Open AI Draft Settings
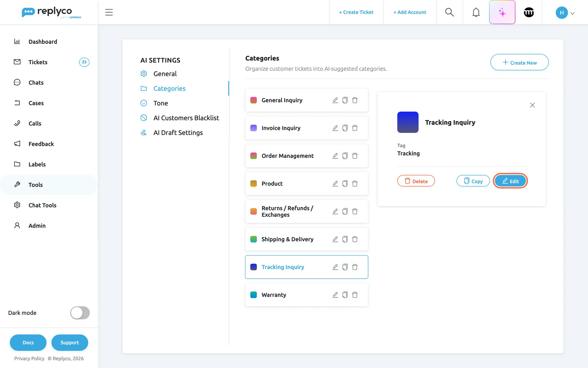Image resolution: width=588 pixels, height=368 pixels. pos(178,132)
